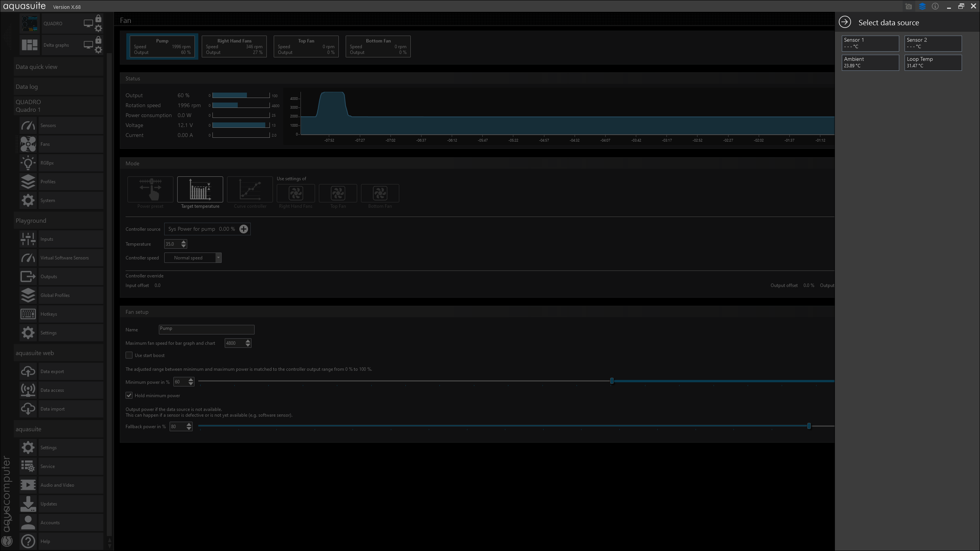The height and width of the screenshot is (551, 980).
Task: Collapse the Playground section header
Action: (x=59, y=221)
